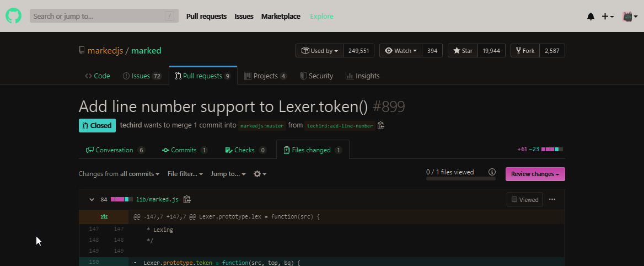Open the three-dot file options menu
This screenshot has width=644, height=266.
552,200
